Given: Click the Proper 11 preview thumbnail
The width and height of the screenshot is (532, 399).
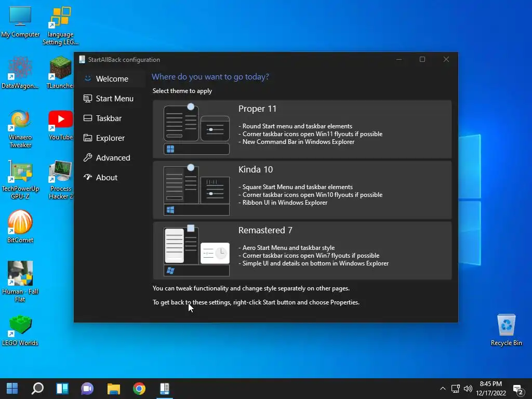Looking at the screenshot, I should [x=196, y=129].
